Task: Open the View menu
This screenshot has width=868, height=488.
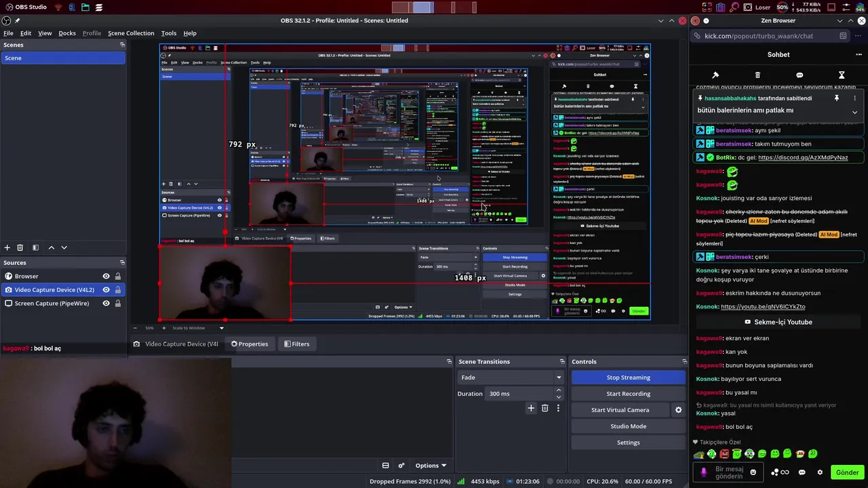Action: [45, 33]
